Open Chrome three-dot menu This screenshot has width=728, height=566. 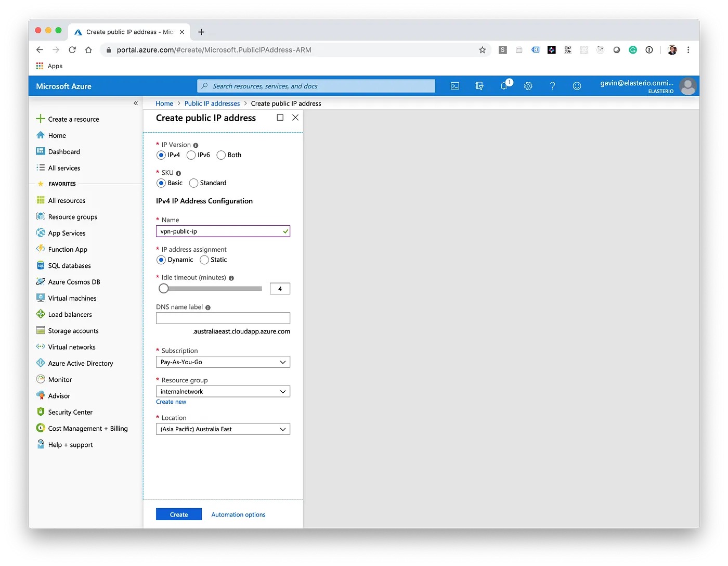688,50
